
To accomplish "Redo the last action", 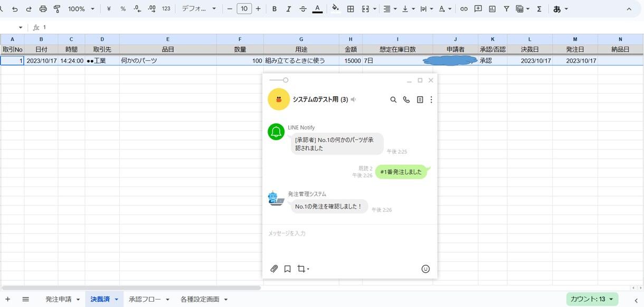I will pyautogui.click(x=29, y=9).
